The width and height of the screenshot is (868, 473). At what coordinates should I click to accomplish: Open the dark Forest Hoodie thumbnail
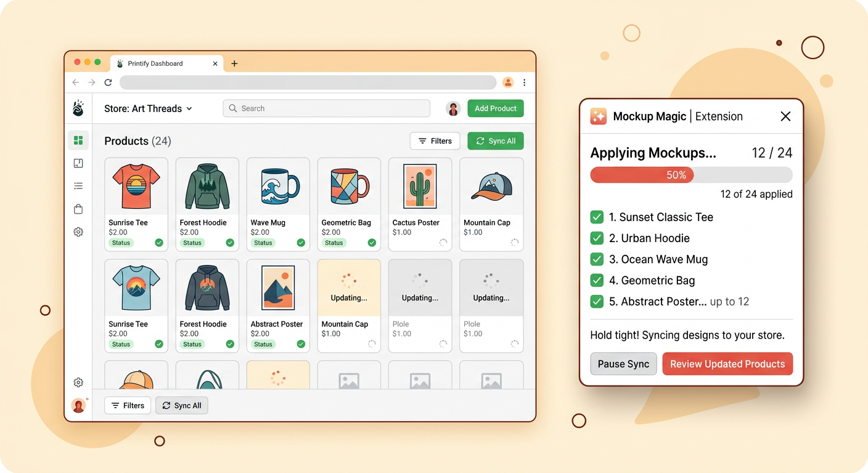(207, 288)
